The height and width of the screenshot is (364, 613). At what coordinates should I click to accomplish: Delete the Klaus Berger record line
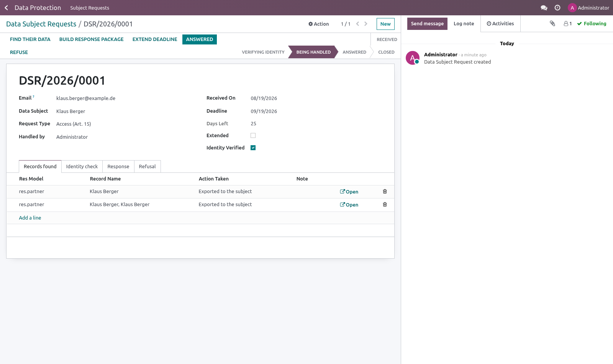[385, 192]
